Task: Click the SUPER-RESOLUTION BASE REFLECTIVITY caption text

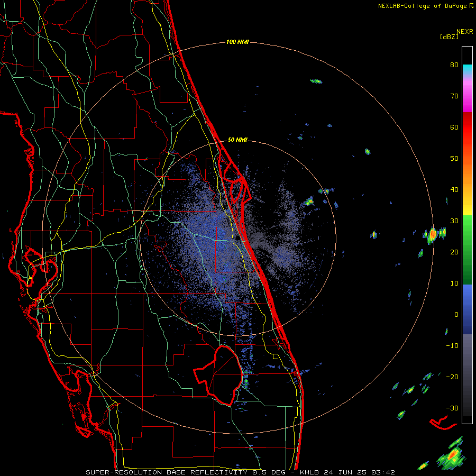Action: tap(166, 472)
